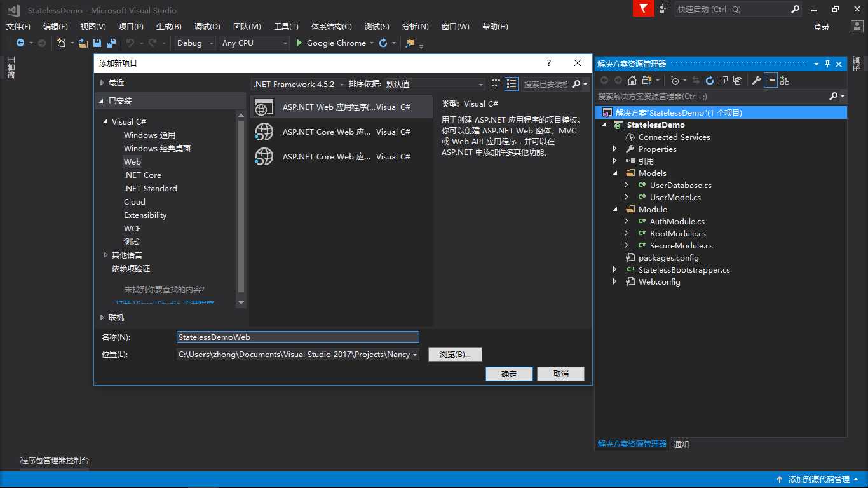Click the 登录 link
Screen dimensions: 868x488
(x=822, y=27)
